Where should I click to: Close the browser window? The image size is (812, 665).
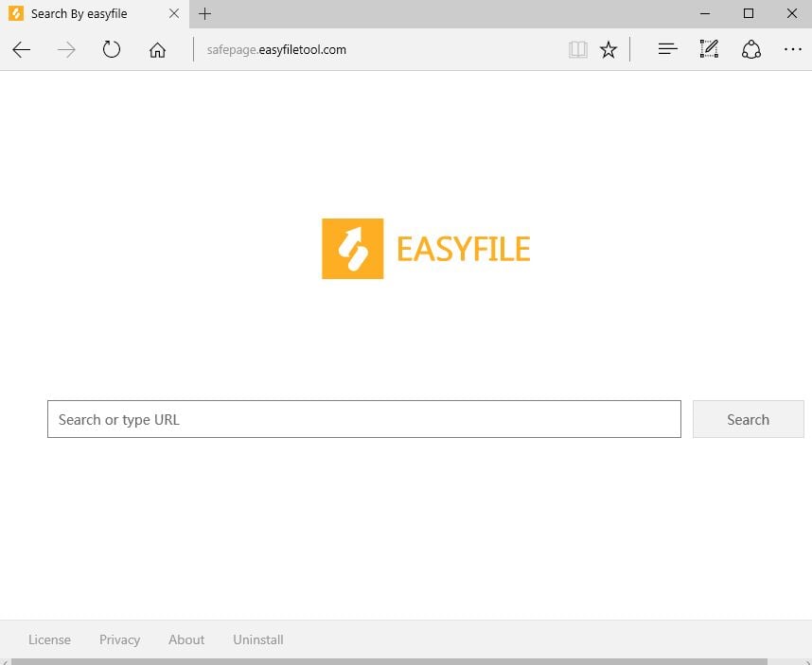click(792, 13)
